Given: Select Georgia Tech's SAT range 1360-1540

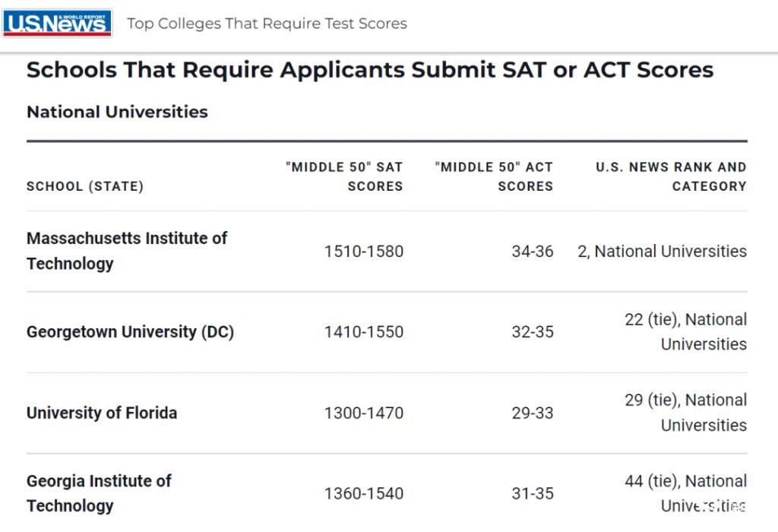Looking at the screenshot, I should click(364, 493).
